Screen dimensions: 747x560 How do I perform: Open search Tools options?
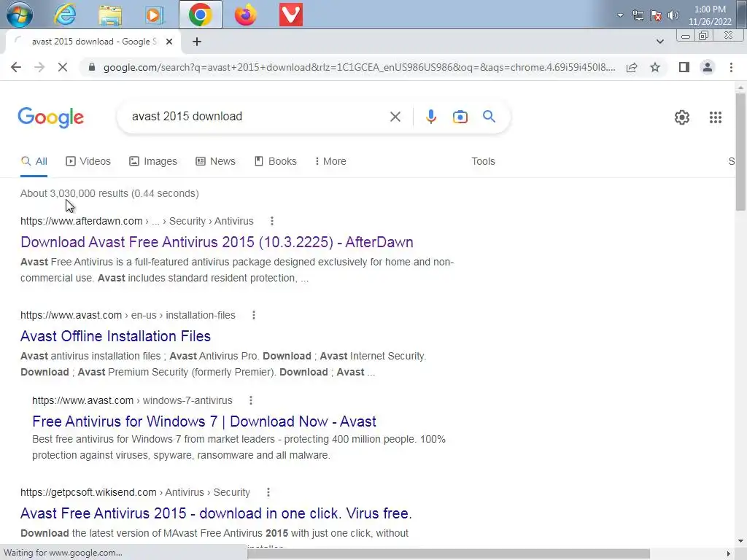point(483,161)
